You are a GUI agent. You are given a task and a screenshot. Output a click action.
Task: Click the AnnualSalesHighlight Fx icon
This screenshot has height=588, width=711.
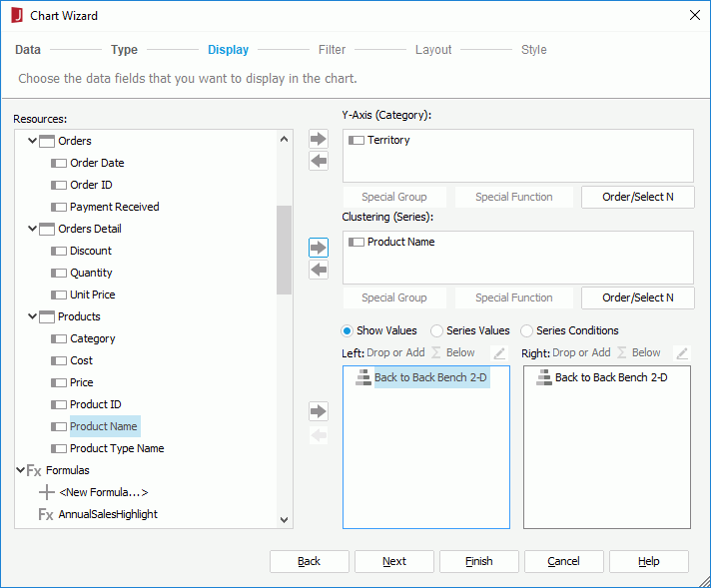[46, 514]
